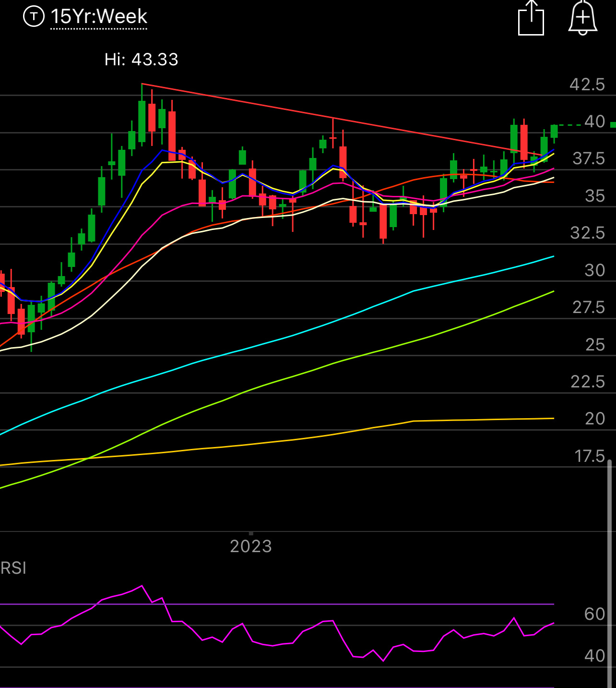616x688 pixels.
Task: Tap the share/export icon
Action: point(531,18)
